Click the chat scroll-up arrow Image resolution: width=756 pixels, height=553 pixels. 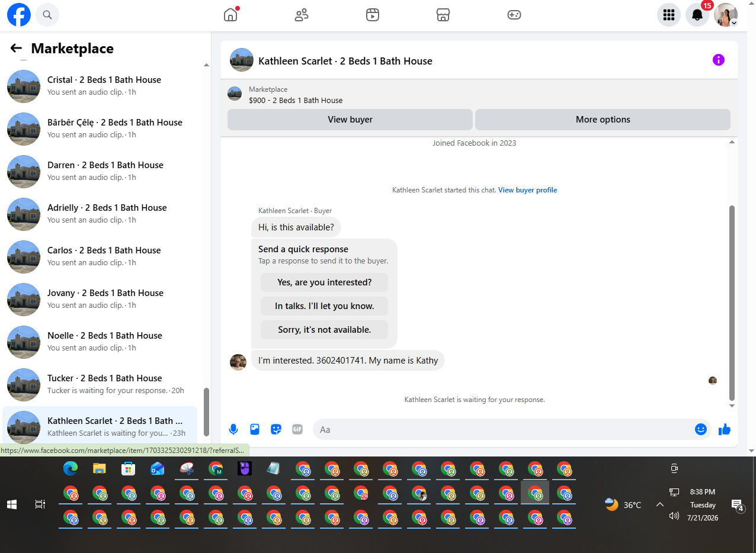pos(732,142)
